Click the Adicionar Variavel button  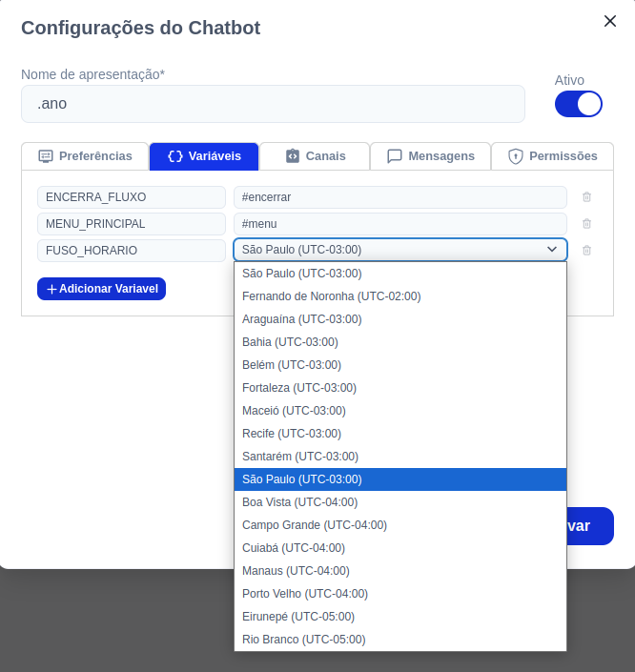102,289
